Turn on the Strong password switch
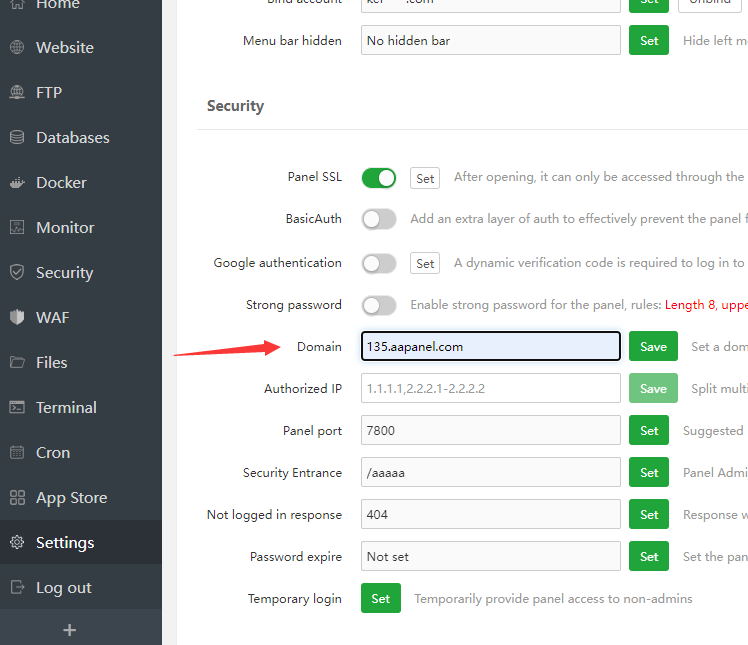Viewport: 748px width, 645px height. pyautogui.click(x=379, y=305)
